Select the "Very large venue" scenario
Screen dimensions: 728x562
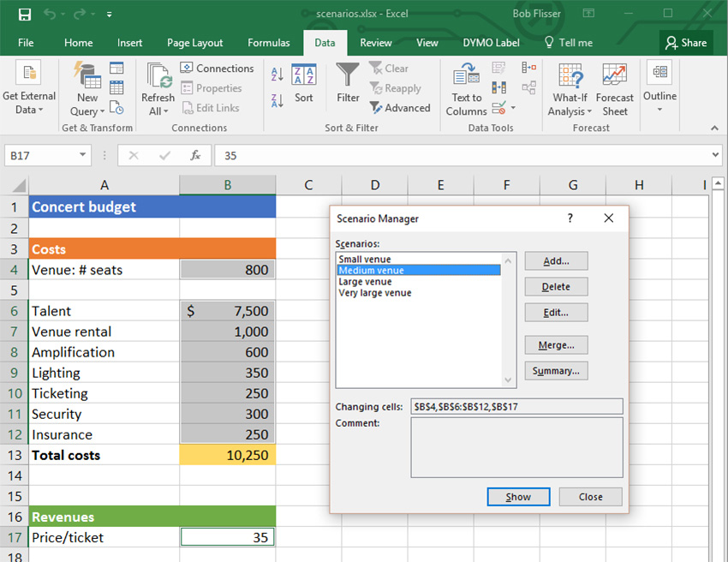(375, 293)
